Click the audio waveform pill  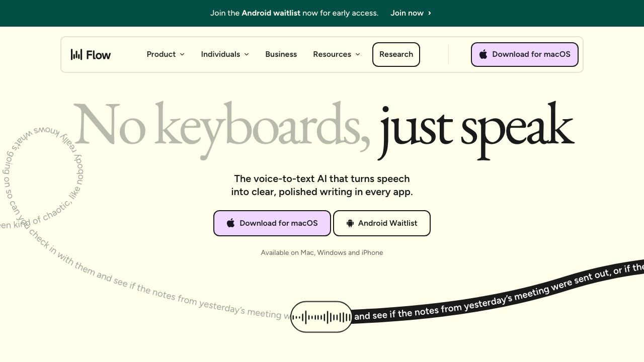(x=321, y=317)
